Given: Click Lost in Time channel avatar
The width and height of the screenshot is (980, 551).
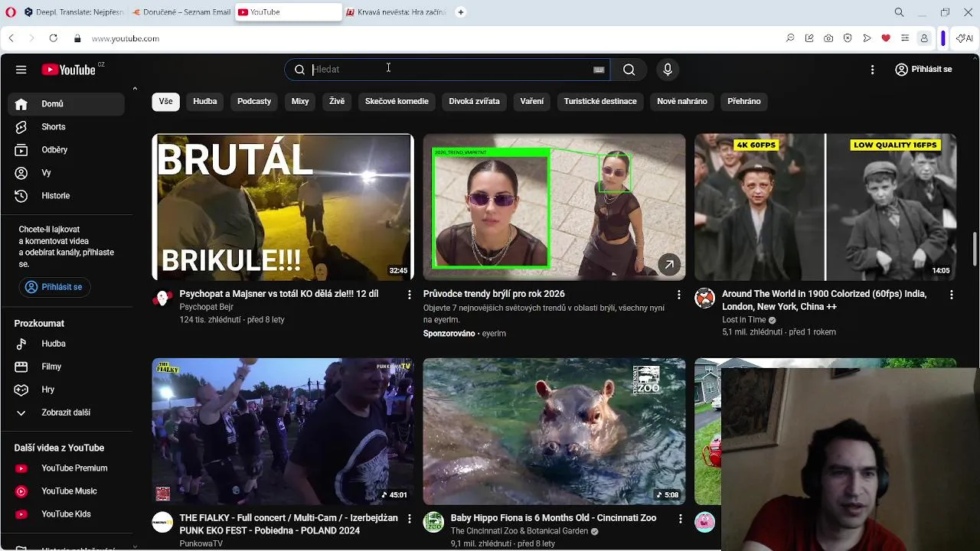Looking at the screenshot, I should pos(704,298).
